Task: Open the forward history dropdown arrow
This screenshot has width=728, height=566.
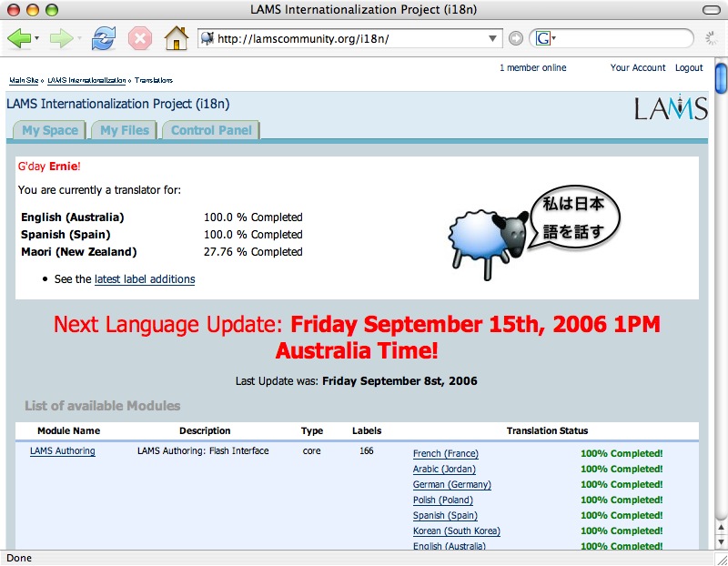Action: [x=79, y=39]
